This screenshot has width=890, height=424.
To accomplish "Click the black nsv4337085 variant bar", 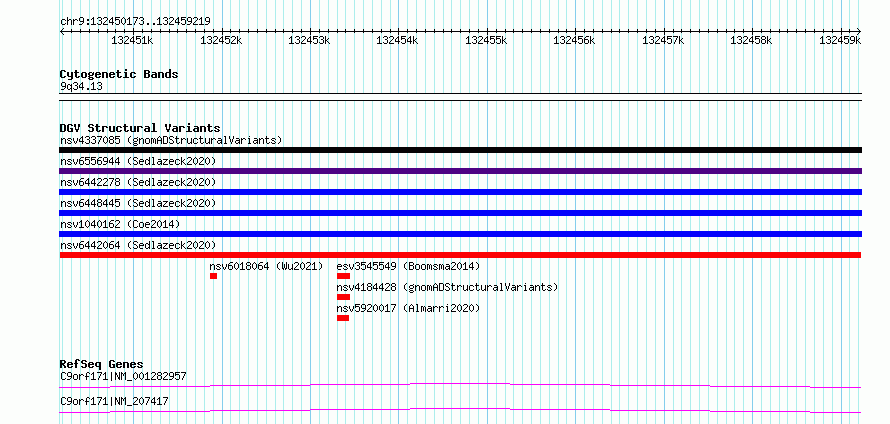I will [x=460, y=150].
